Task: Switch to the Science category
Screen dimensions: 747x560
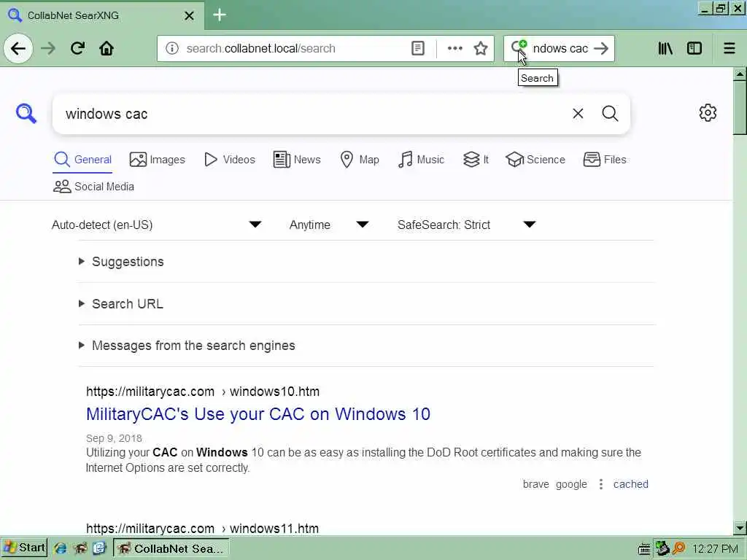Action: point(535,160)
